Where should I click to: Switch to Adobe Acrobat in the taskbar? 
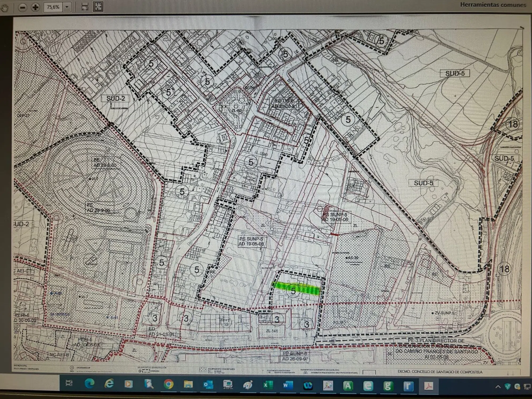(429, 385)
